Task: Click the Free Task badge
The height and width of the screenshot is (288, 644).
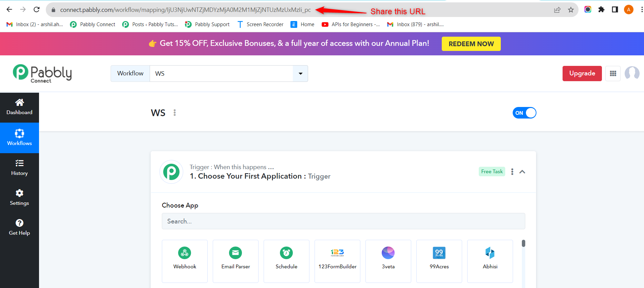Action: coord(492,172)
